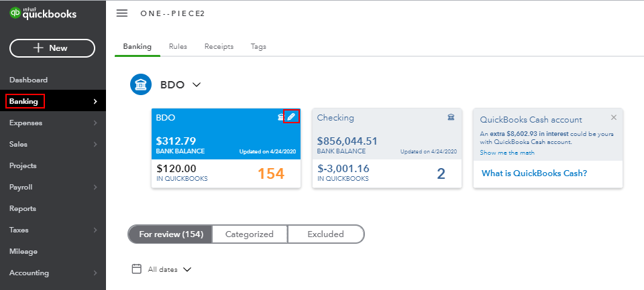Switch to the Categorized filter
This screenshot has height=290, width=644.
click(250, 234)
